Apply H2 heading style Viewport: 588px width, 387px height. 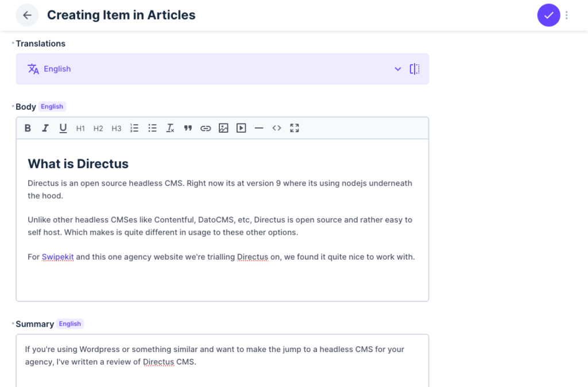click(98, 128)
